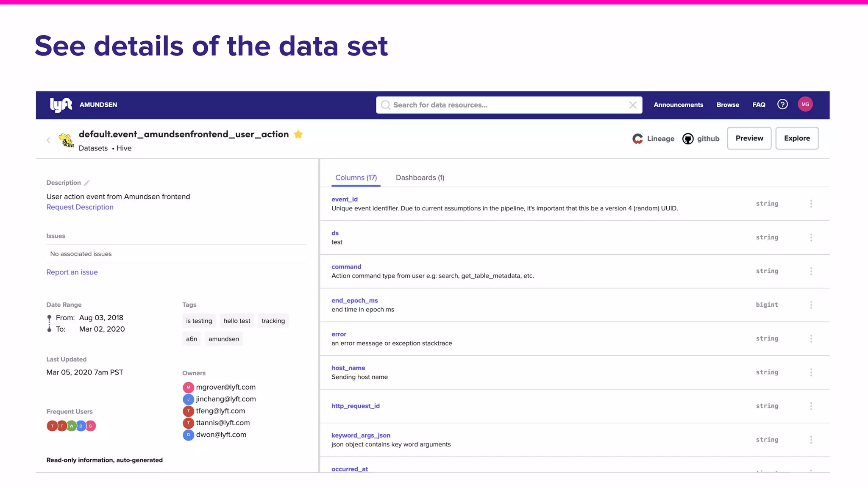Click the tfeng owner avatar
This screenshot has width=868, height=488.
pos(188,411)
